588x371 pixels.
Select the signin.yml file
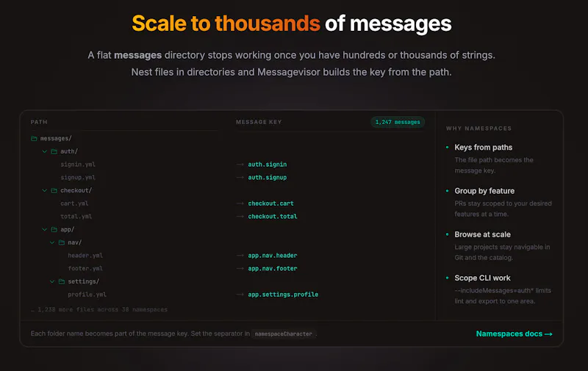[78, 164]
